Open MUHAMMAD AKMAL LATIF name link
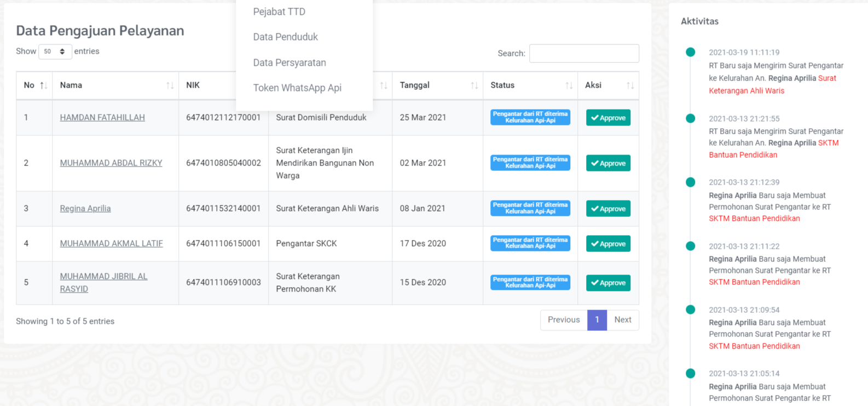Image resolution: width=868 pixels, height=406 pixels. (111, 243)
